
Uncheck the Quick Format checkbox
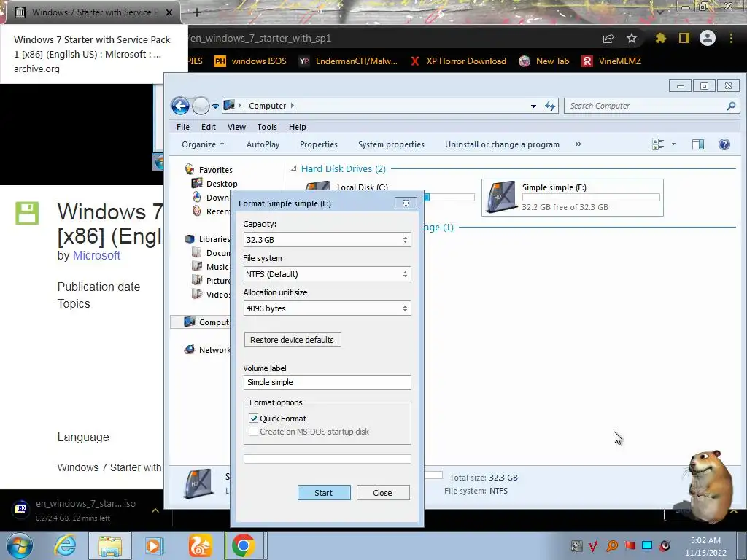[253, 418]
